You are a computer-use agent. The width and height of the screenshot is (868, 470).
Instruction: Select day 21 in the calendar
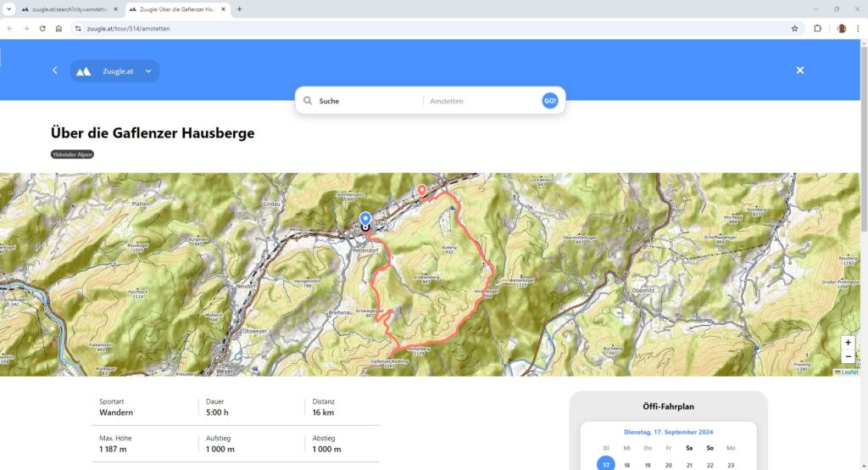(689, 465)
